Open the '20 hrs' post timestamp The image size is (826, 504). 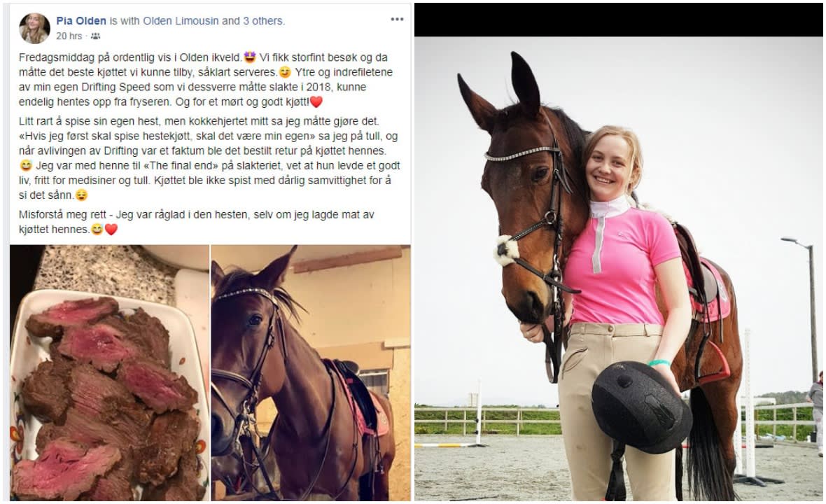[x=69, y=36]
